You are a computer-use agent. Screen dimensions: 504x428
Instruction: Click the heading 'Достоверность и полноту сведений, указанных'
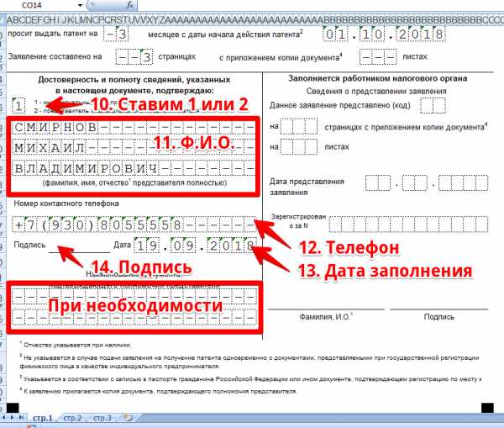click(x=134, y=80)
